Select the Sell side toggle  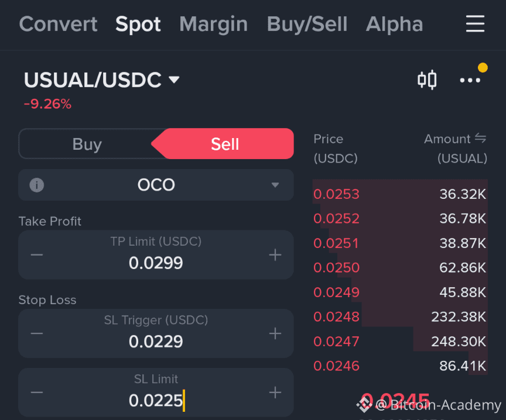pos(225,144)
